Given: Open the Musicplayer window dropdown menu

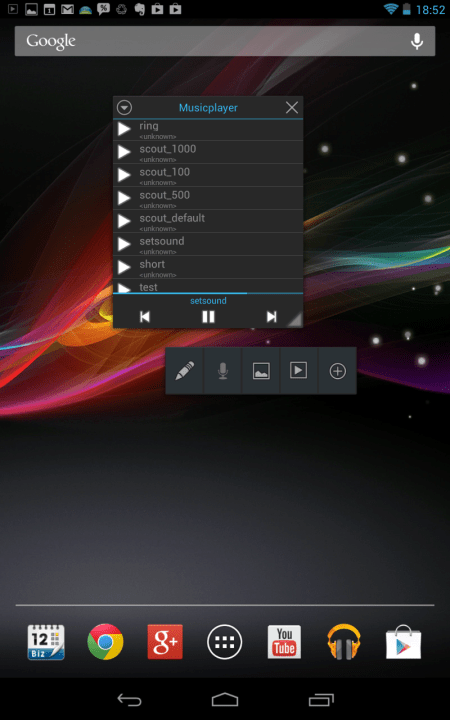Looking at the screenshot, I should click(x=124, y=107).
